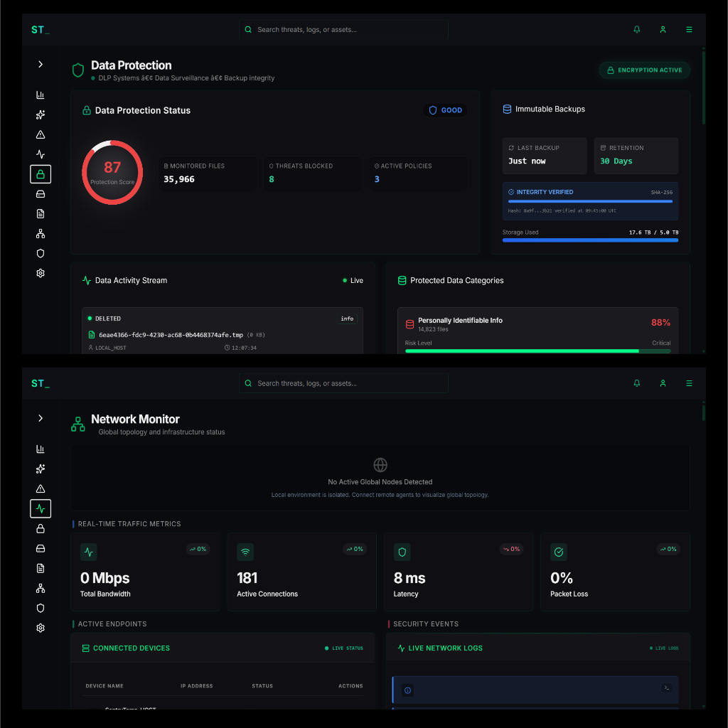The image size is (728, 728).
Task: Open settings gear in Data Protection sidebar
Action: tap(41, 273)
